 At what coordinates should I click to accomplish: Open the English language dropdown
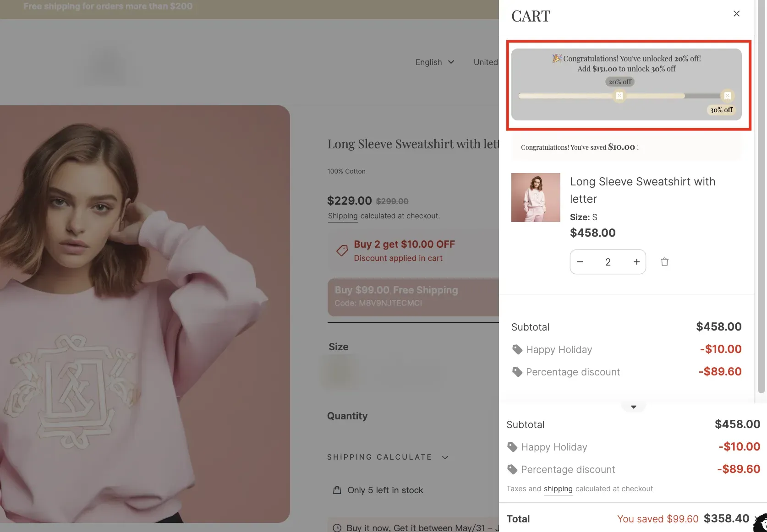pyautogui.click(x=434, y=62)
